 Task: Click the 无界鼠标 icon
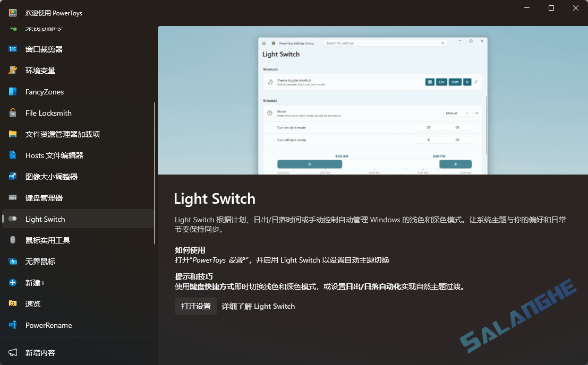coord(13,261)
